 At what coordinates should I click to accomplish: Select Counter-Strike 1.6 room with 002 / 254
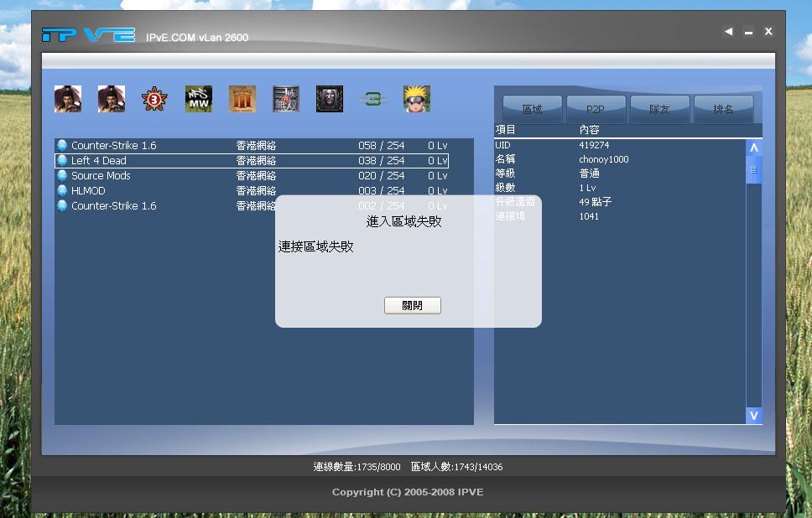click(x=252, y=205)
